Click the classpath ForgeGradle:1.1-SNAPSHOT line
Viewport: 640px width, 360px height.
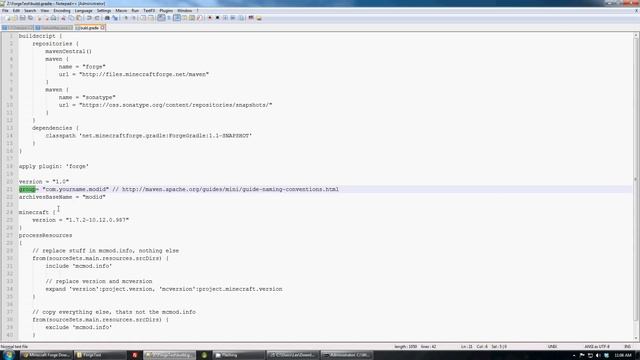149,136
